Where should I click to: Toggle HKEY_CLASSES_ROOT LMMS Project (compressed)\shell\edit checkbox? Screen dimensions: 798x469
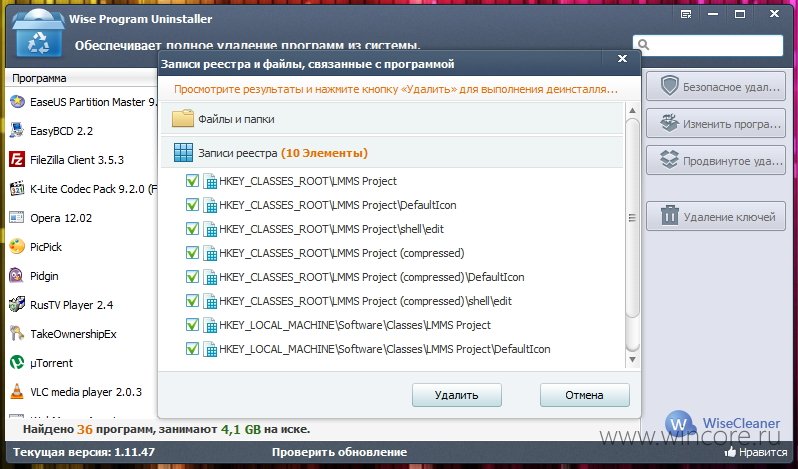192,300
